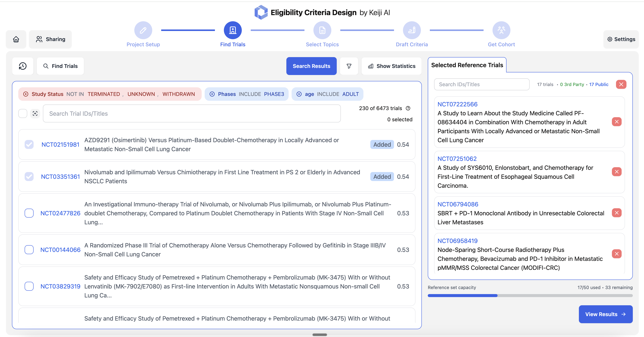Click the Show Statistics chart icon
644x337 pixels.
pyautogui.click(x=371, y=66)
